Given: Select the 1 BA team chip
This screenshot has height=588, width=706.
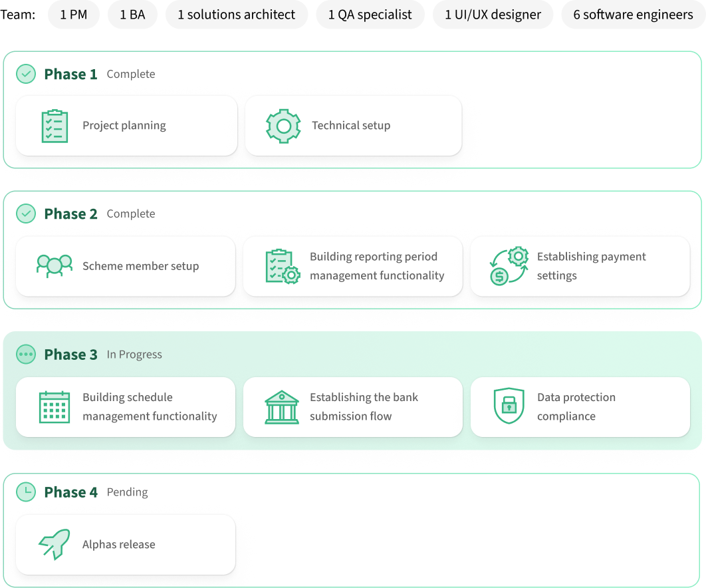Looking at the screenshot, I should [133, 15].
